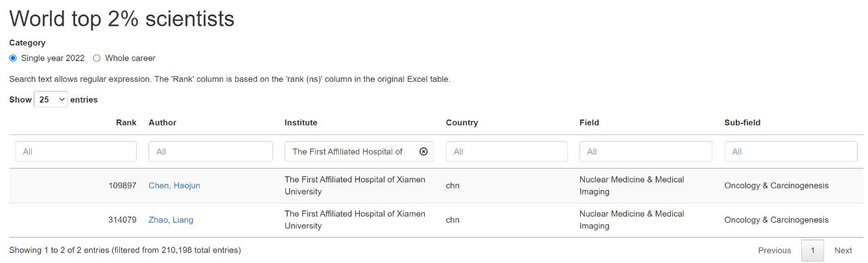The height and width of the screenshot is (263, 868).
Task: Open Chen, Haojun author link
Action: click(x=174, y=186)
